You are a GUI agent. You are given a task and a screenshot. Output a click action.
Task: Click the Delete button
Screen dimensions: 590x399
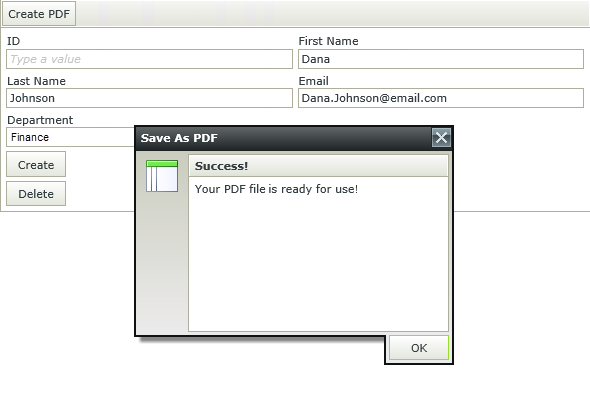coord(36,194)
